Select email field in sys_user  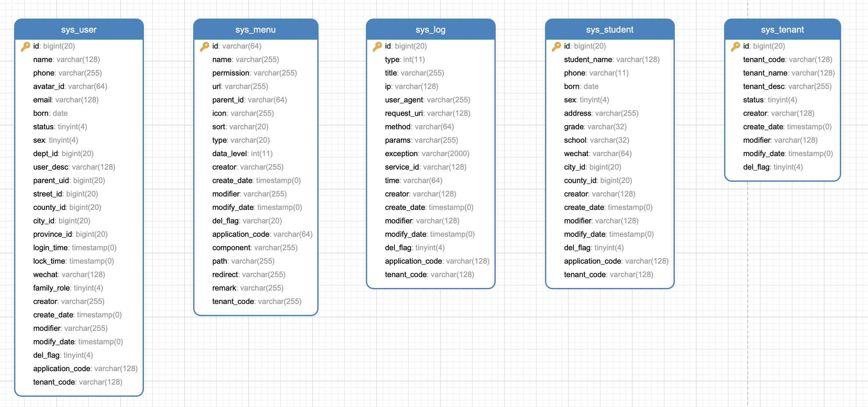(x=66, y=100)
